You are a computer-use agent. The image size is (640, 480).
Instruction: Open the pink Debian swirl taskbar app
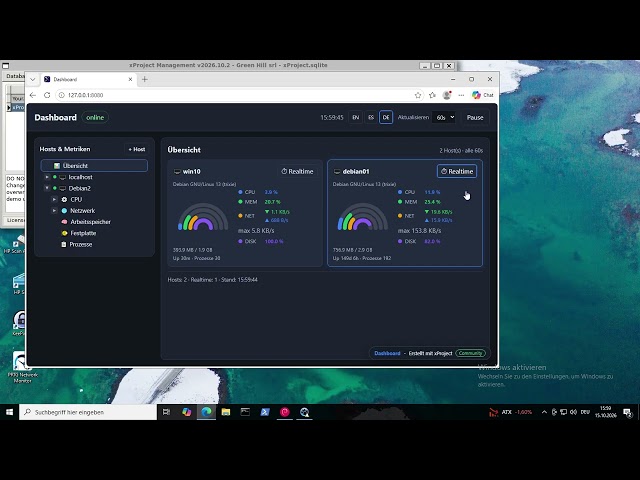[284, 412]
